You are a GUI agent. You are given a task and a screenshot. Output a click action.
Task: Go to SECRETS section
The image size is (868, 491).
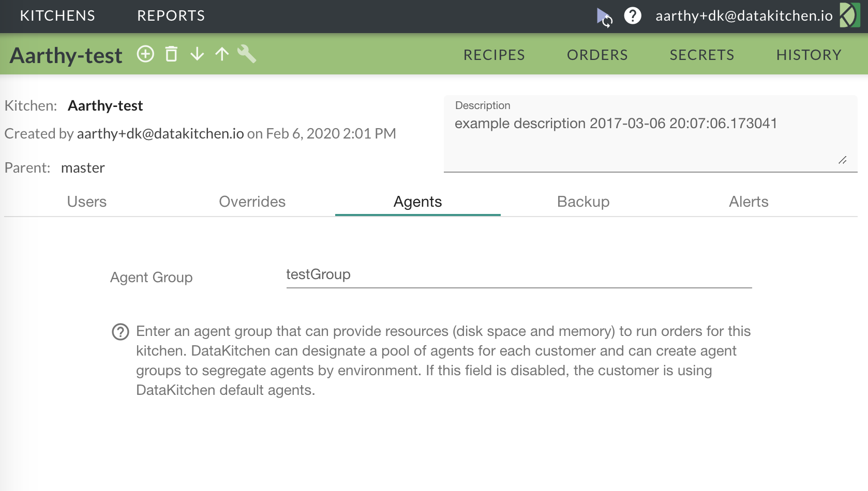coord(702,55)
